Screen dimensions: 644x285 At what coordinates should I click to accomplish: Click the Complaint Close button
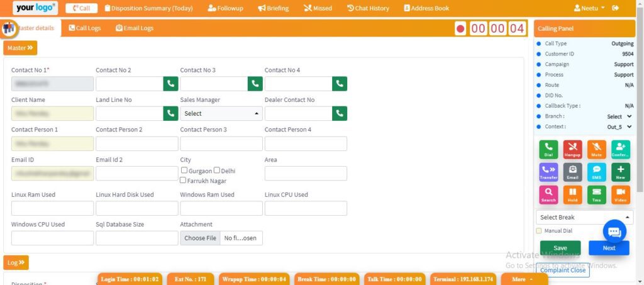tap(563, 271)
